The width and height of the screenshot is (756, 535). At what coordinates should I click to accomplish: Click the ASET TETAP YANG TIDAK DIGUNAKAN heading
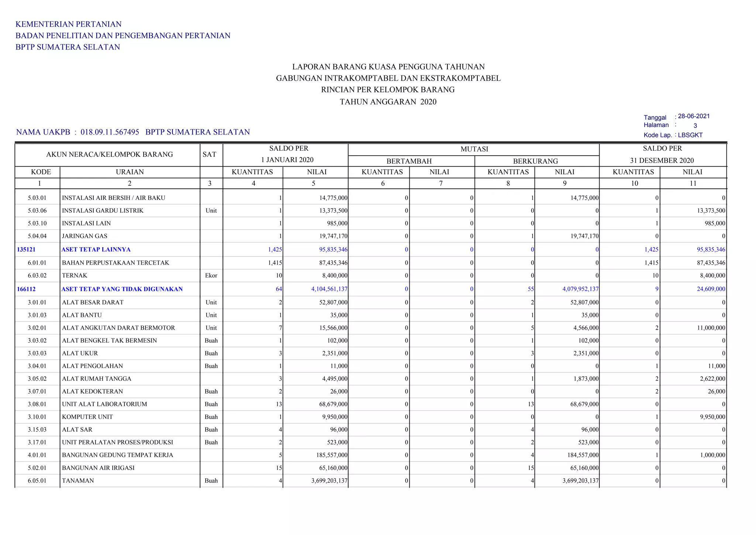pyautogui.click(x=122, y=289)
